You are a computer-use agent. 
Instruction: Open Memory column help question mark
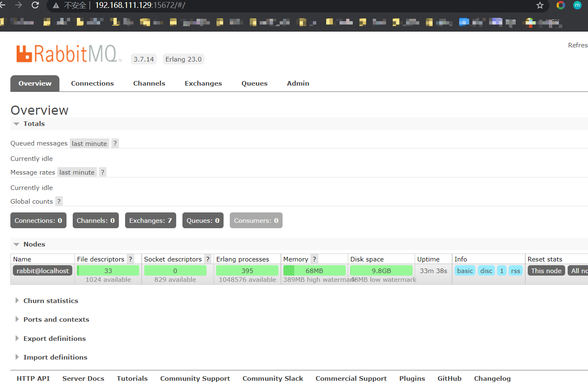[x=315, y=259]
